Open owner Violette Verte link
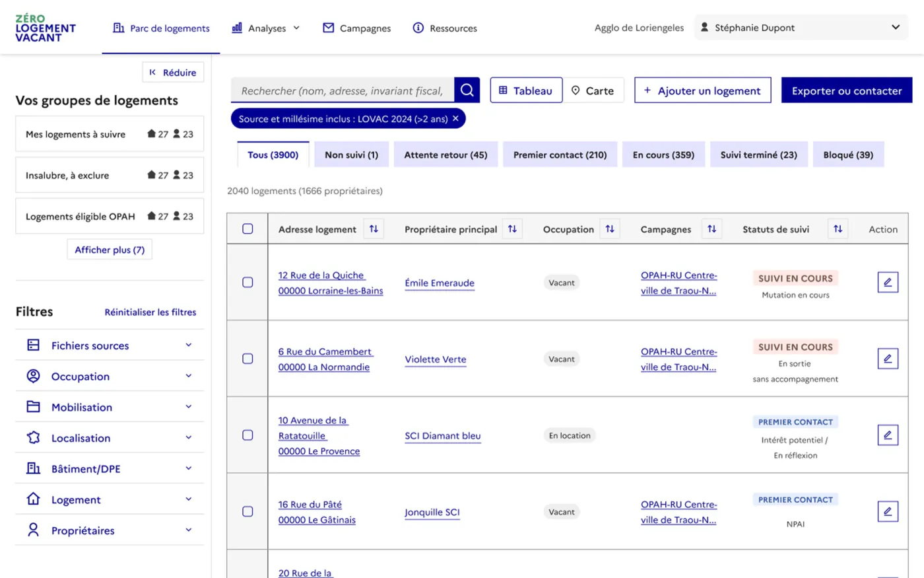The image size is (924, 578). point(436,359)
